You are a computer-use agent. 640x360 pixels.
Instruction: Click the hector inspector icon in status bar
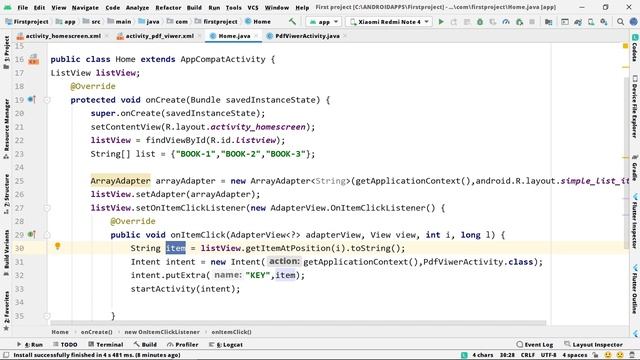point(632,355)
